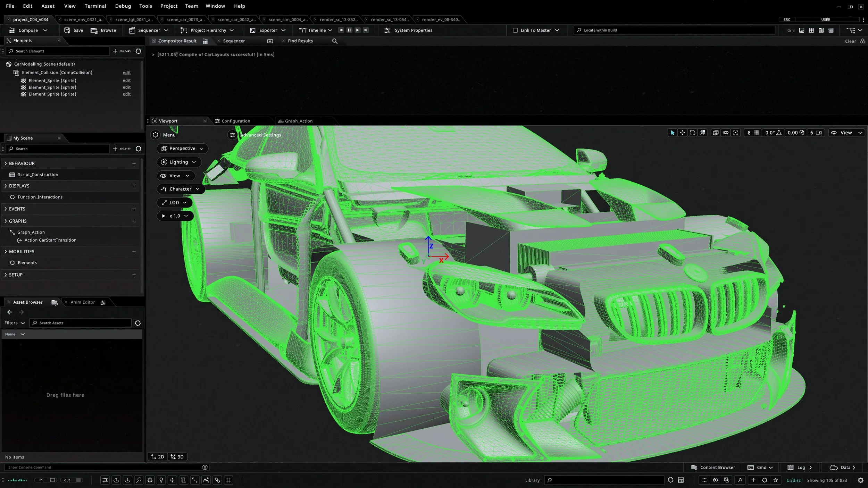
Task: Click the camera icon beside Sequencer tab
Action: [x=270, y=41]
